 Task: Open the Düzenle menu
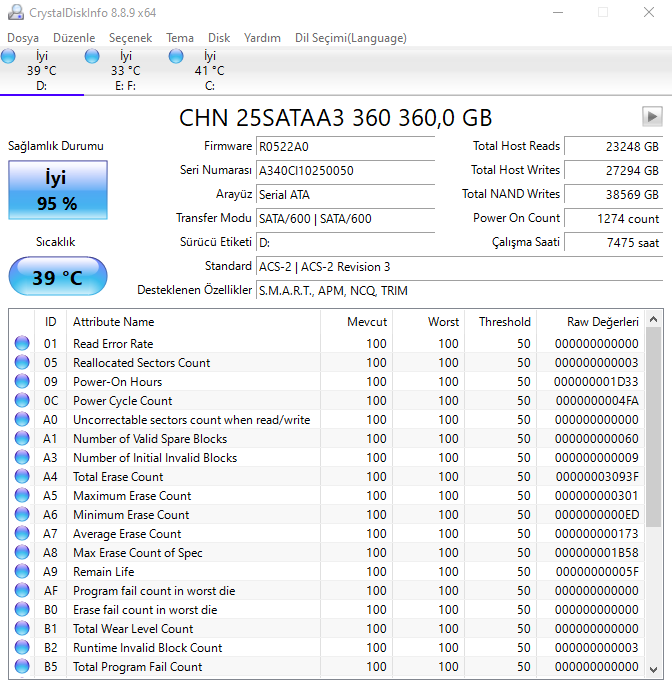coord(74,38)
